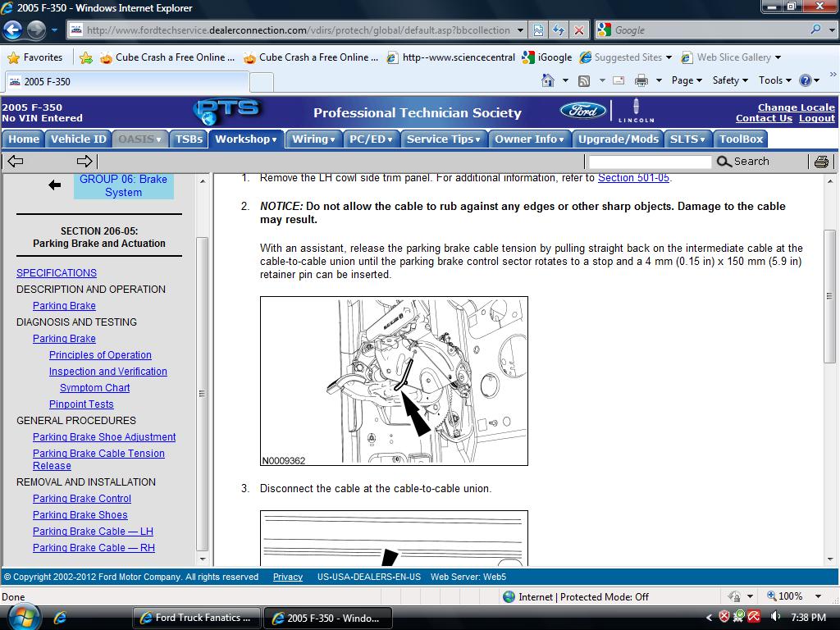Screen dimensions: 840x630
Task: Open the zoom level dropdown arrow
Action: (x=818, y=596)
